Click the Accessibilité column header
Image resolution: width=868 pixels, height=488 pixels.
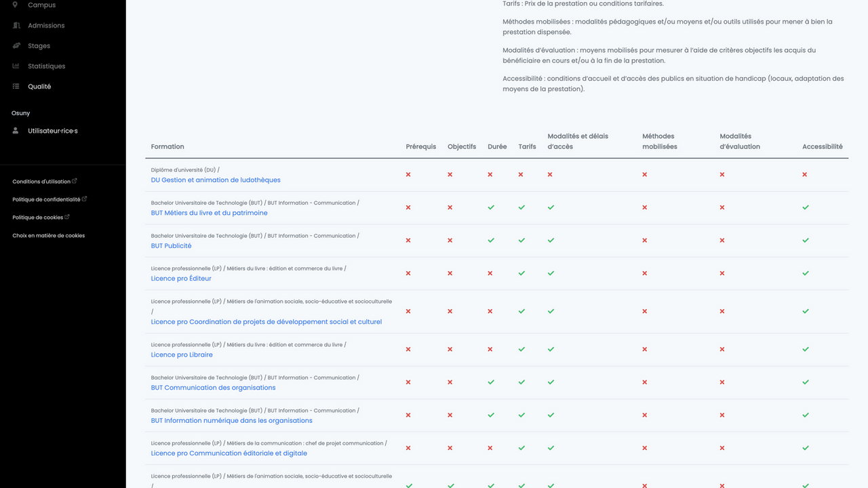click(x=822, y=146)
